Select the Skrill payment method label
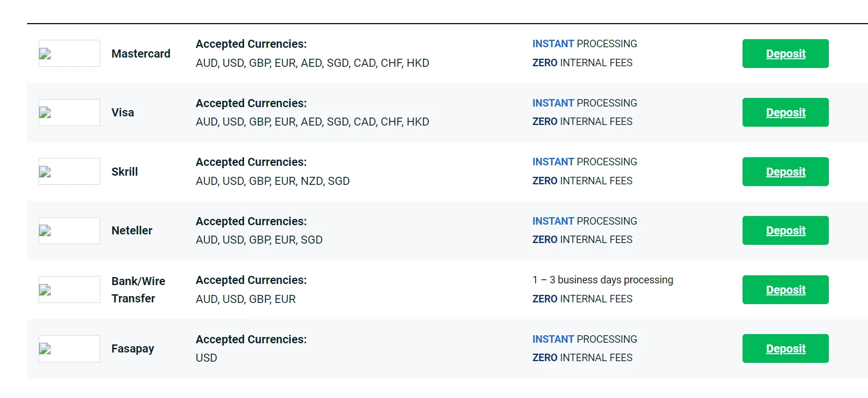The image size is (868, 398). tap(125, 172)
